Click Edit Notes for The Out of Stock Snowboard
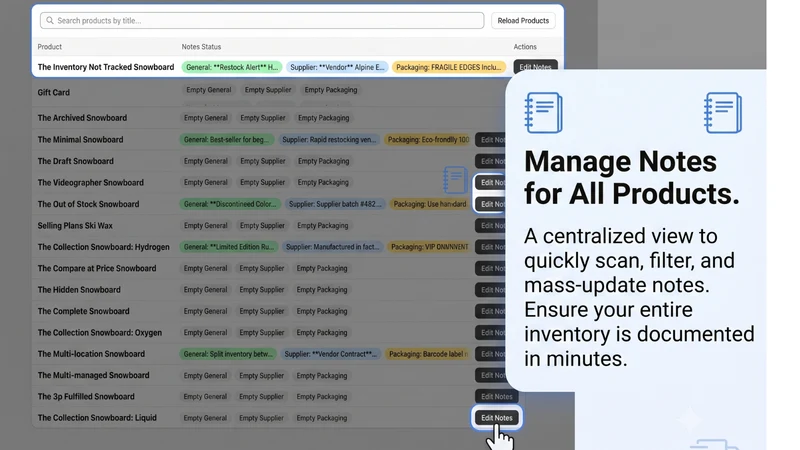This screenshot has height=450, width=800. point(490,204)
